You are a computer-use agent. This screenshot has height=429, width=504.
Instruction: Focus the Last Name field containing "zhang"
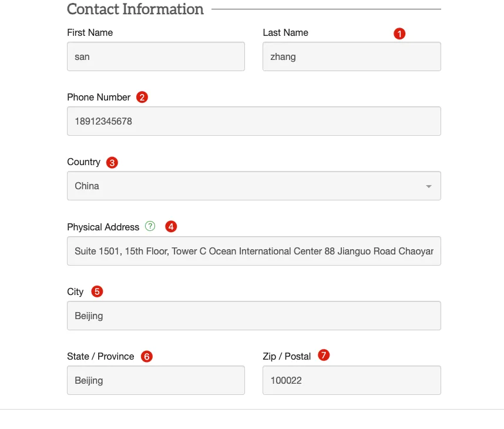coord(351,57)
